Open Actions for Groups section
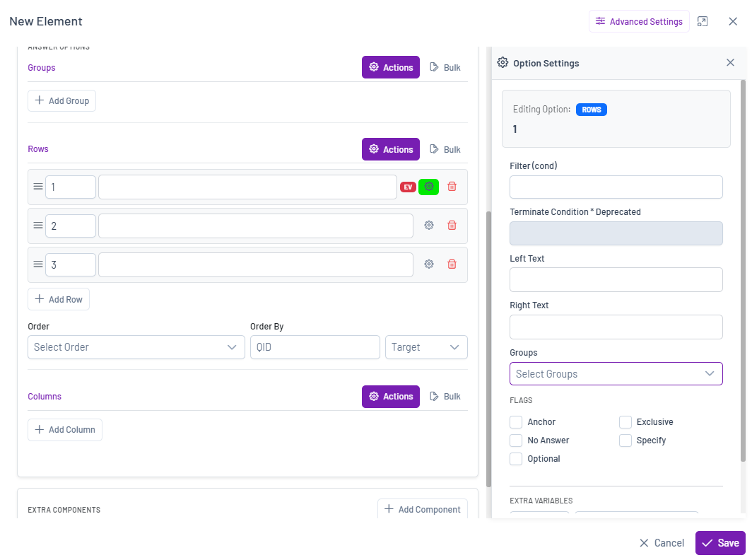The image size is (752, 560). [390, 67]
